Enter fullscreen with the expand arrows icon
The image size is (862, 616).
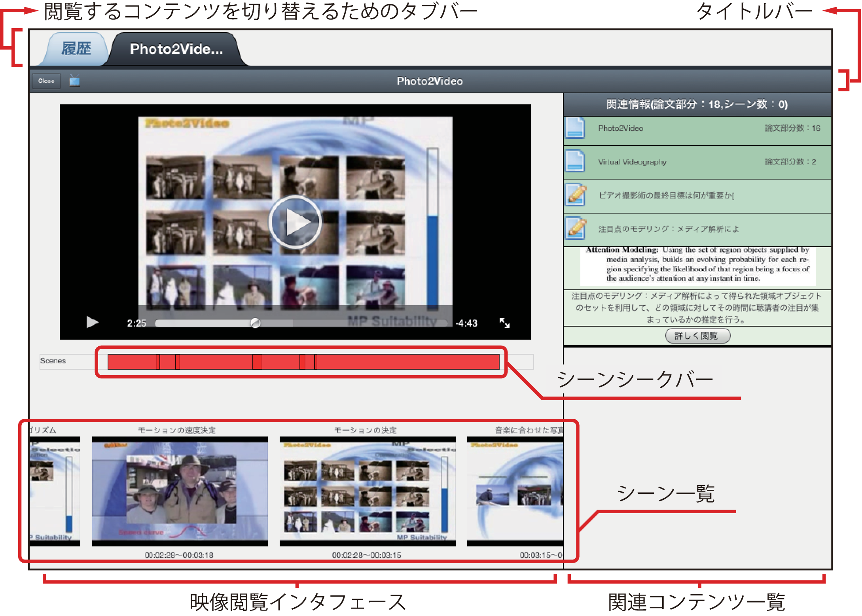pyautogui.click(x=504, y=323)
